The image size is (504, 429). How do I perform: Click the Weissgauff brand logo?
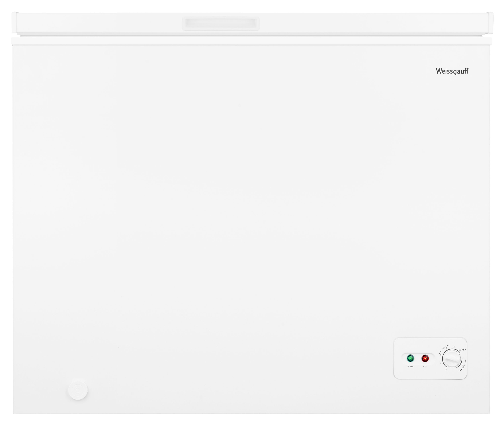[452, 71]
